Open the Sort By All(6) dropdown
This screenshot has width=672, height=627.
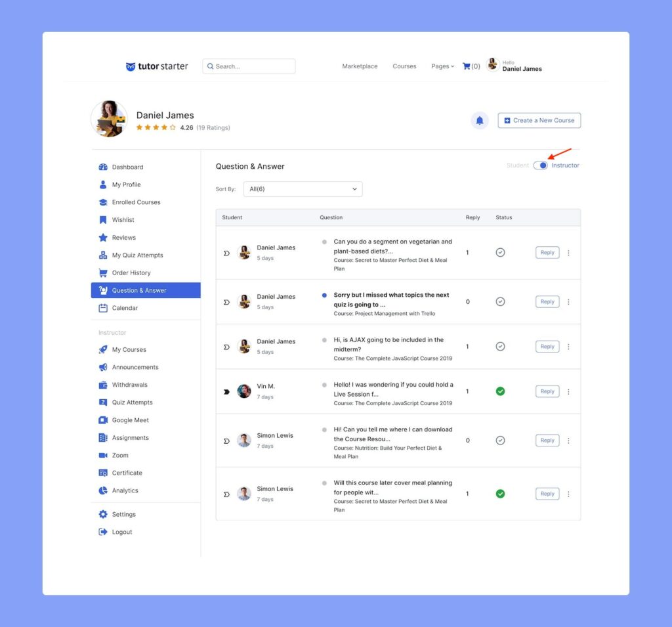(303, 189)
